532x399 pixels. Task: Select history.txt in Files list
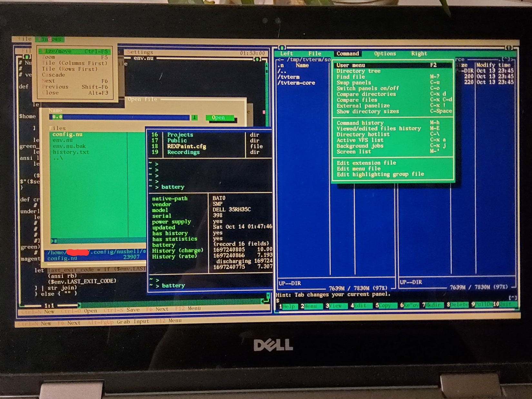click(71, 152)
